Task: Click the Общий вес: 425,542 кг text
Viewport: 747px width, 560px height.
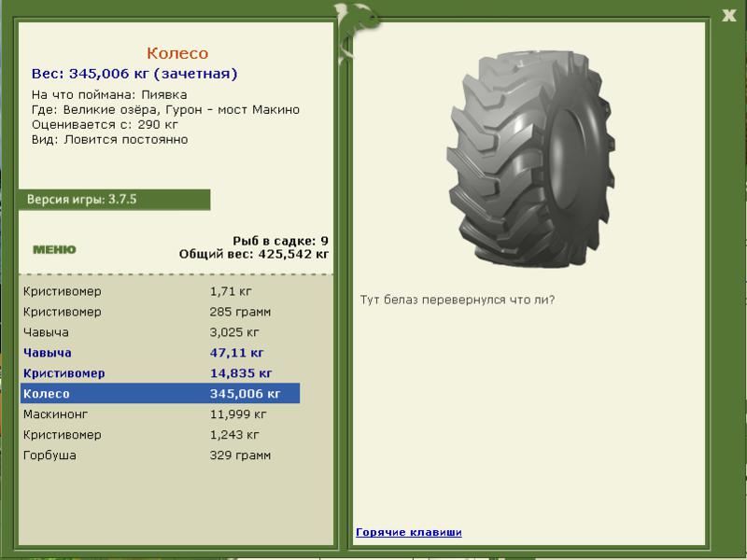Action: click(254, 254)
